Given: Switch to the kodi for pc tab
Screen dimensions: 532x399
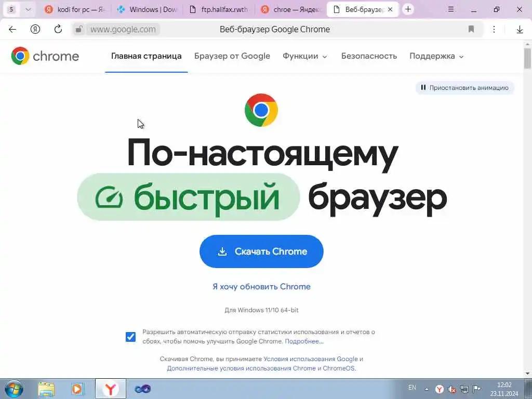Looking at the screenshot, I should [75, 9].
